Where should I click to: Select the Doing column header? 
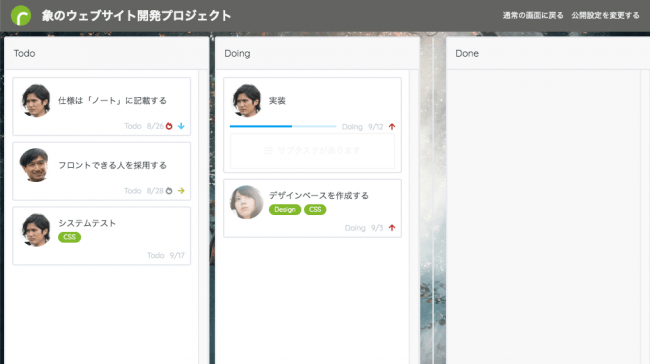point(317,53)
